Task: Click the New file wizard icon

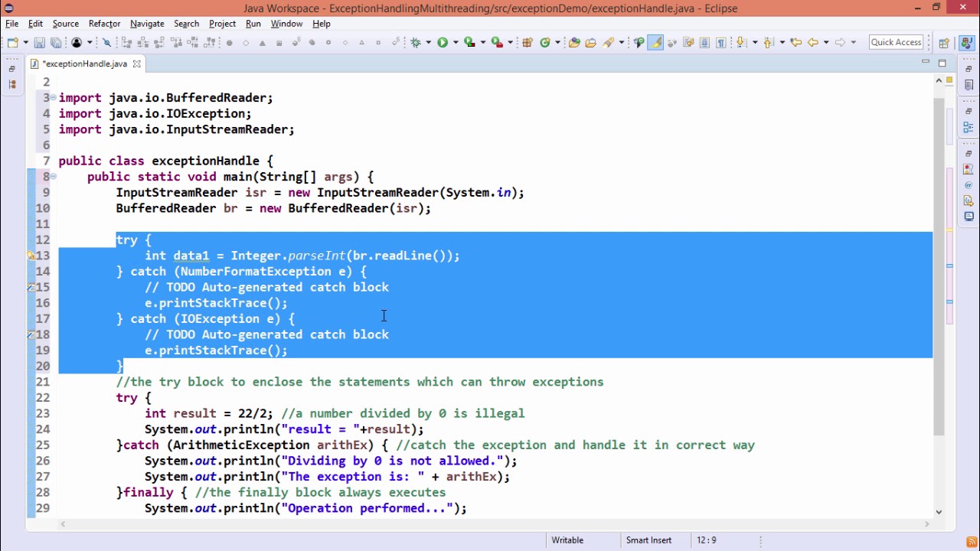Action: [x=13, y=43]
